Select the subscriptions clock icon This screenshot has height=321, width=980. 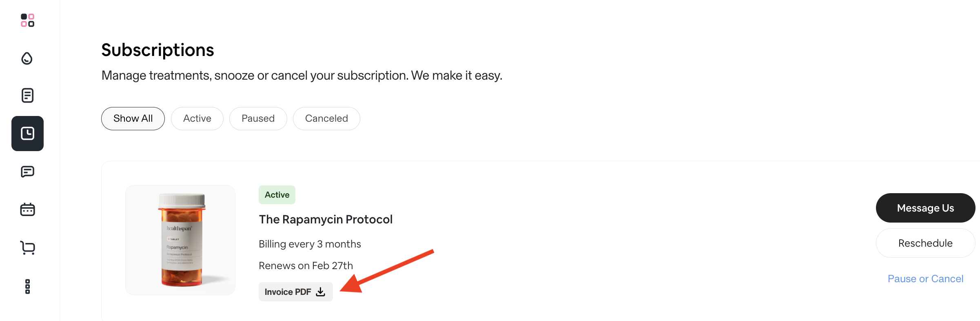27,134
